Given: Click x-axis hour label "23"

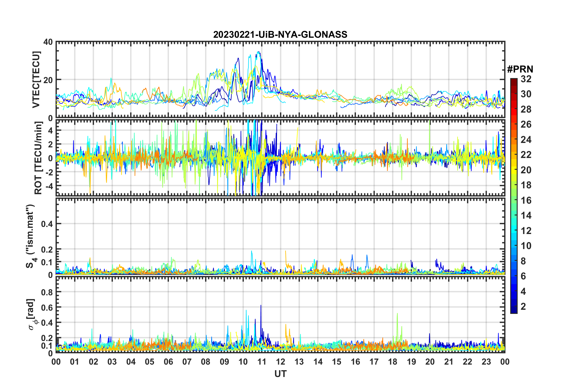Looking at the screenshot, I should 486,362.
